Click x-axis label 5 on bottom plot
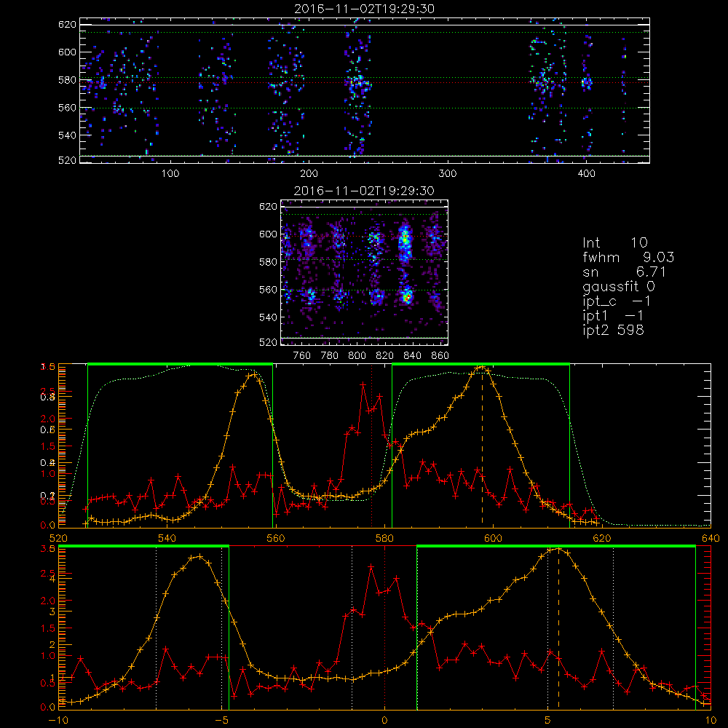Viewport: 728px width, 728px height. click(547, 721)
